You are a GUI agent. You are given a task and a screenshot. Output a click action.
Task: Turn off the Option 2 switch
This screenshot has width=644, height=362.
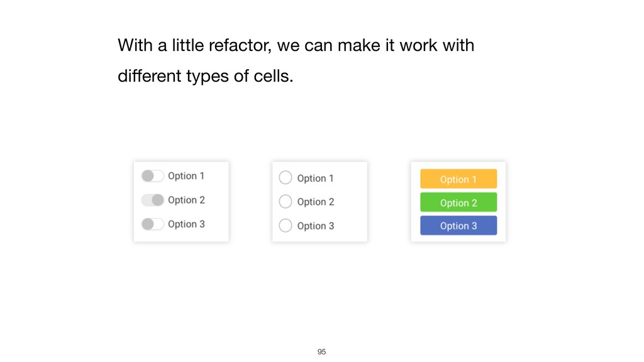(152, 200)
